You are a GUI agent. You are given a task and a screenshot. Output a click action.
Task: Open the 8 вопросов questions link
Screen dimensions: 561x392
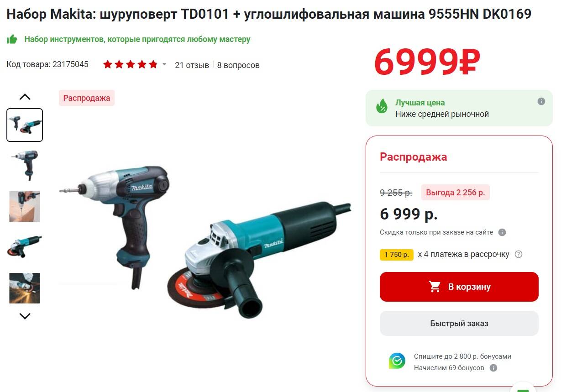point(238,65)
